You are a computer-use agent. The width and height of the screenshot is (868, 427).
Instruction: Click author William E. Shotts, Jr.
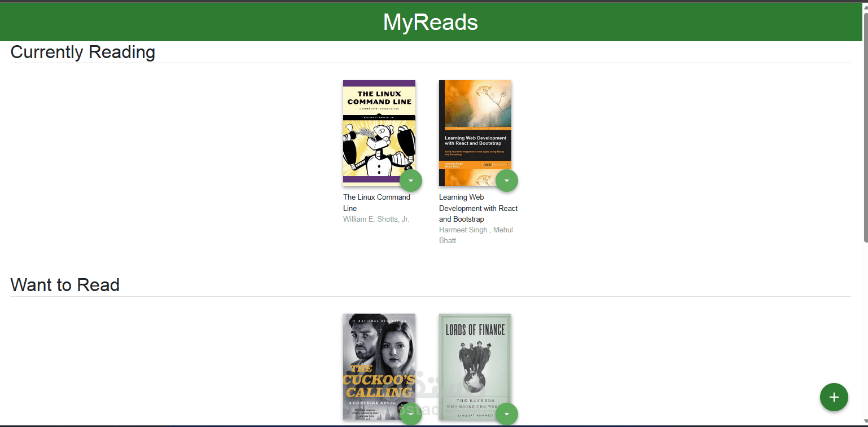point(376,219)
